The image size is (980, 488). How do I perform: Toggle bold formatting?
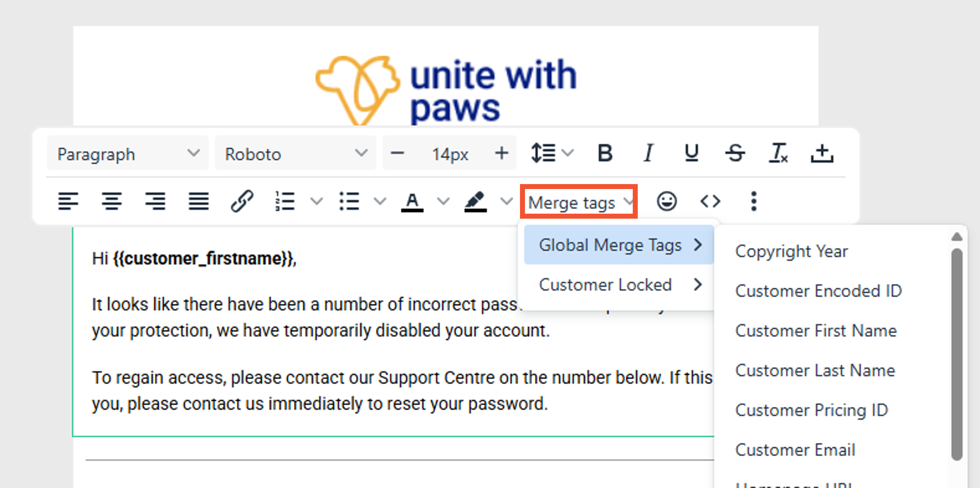pyautogui.click(x=605, y=153)
